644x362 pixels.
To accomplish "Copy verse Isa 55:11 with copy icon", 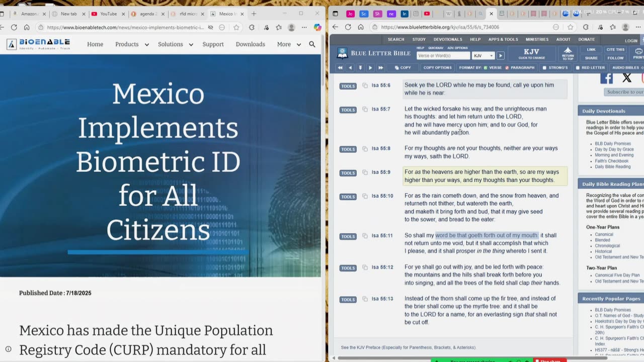I will [x=365, y=236].
